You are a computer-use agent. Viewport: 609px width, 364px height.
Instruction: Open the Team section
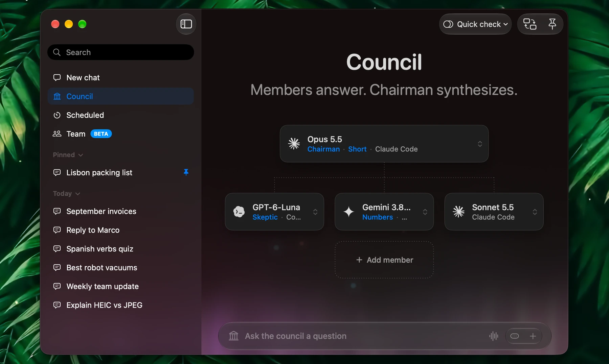[121, 134]
